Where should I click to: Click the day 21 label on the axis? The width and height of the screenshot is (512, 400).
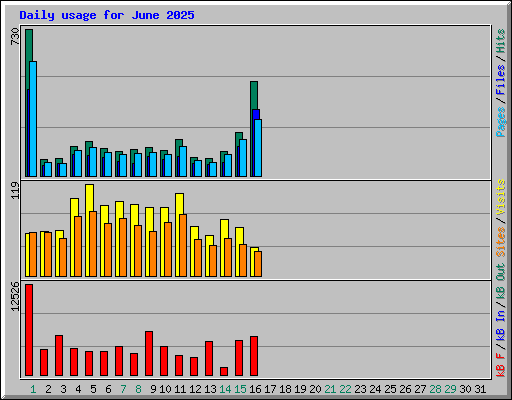(330, 389)
